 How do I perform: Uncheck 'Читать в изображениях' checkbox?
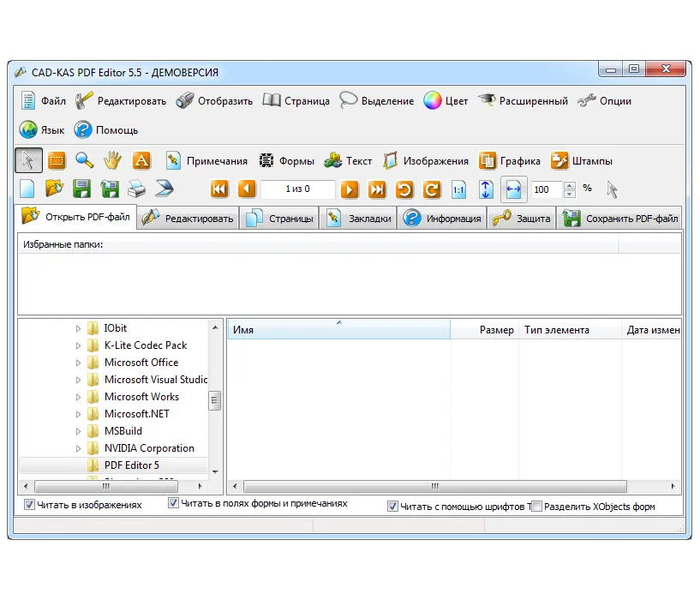pyautogui.click(x=29, y=504)
